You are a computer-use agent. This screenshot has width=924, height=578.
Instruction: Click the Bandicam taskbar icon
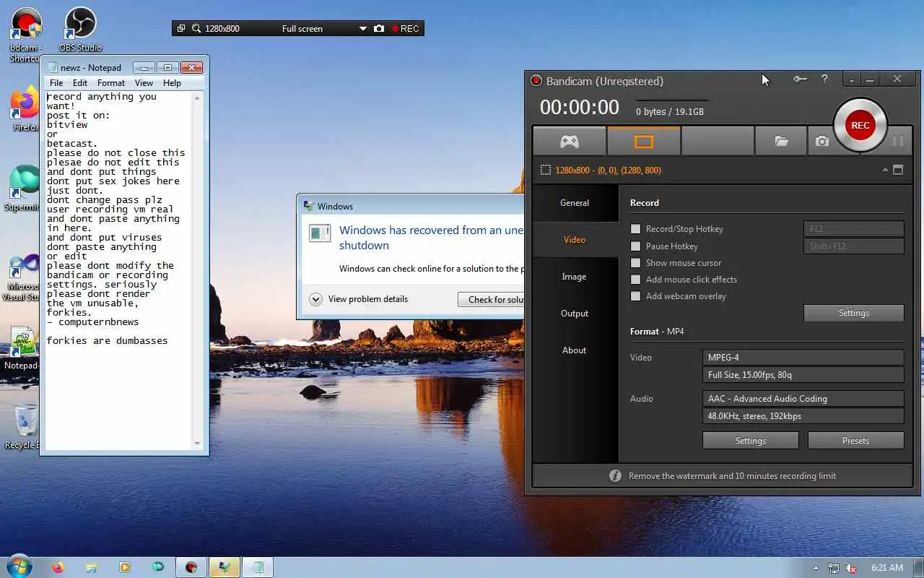pyautogui.click(x=191, y=568)
